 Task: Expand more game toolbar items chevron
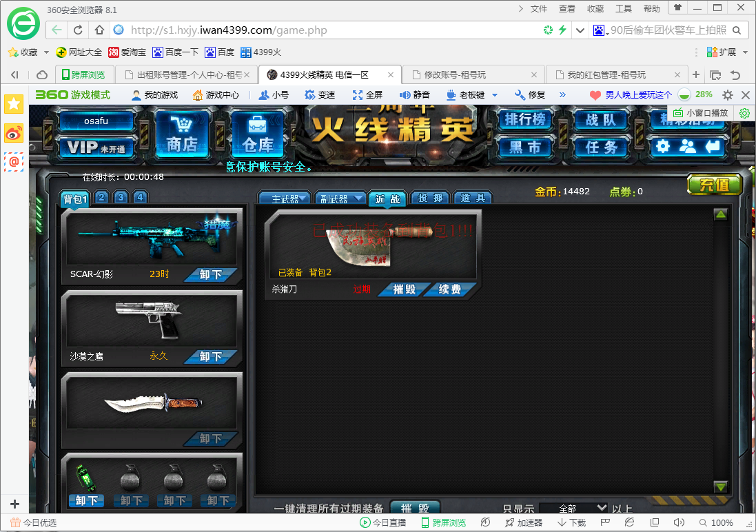(562, 95)
